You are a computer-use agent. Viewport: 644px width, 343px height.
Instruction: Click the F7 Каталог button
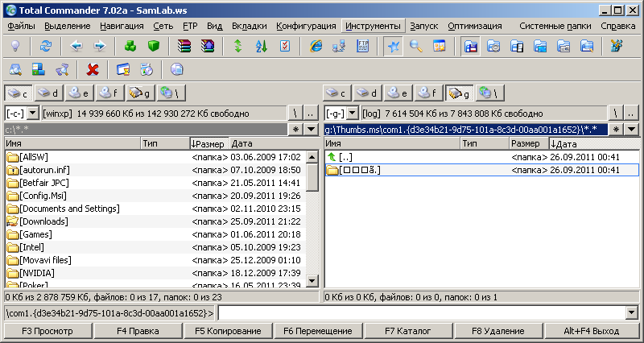click(x=408, y=331)
